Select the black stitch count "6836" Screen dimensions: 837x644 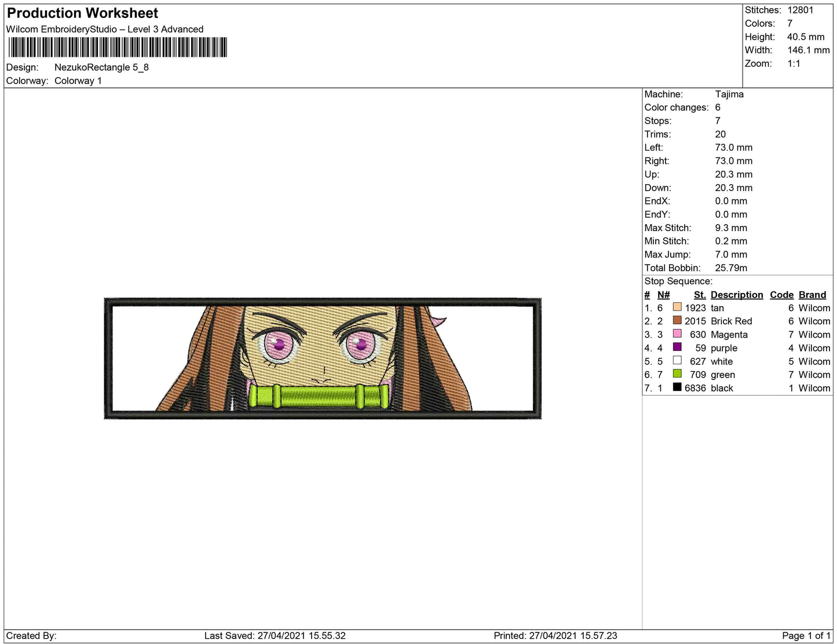[696, 388]
